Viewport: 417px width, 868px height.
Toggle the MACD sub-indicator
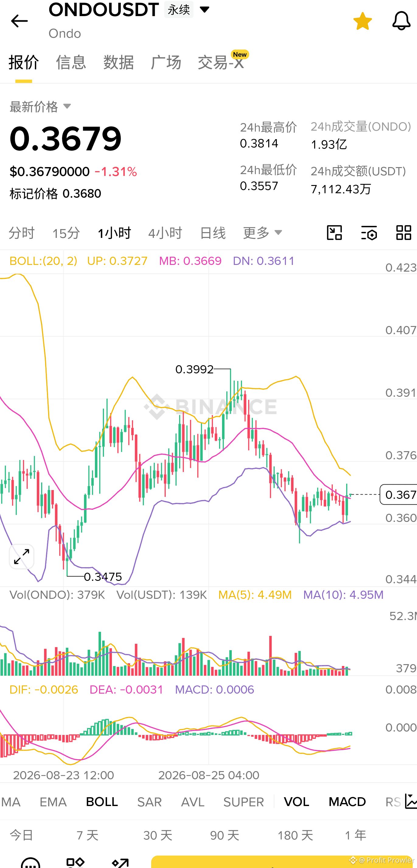point(347,802)
